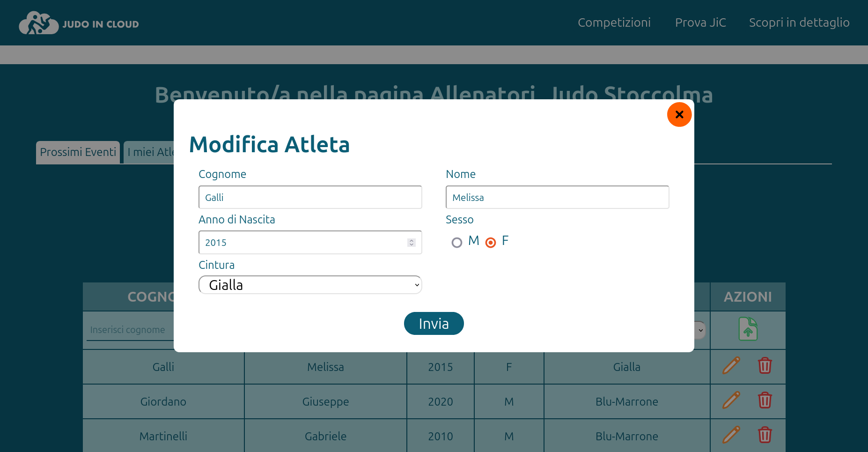Screen dimensions: 868x452
Task: Edit Martinelli using the pencil icon
Action: tap(731, 435)
